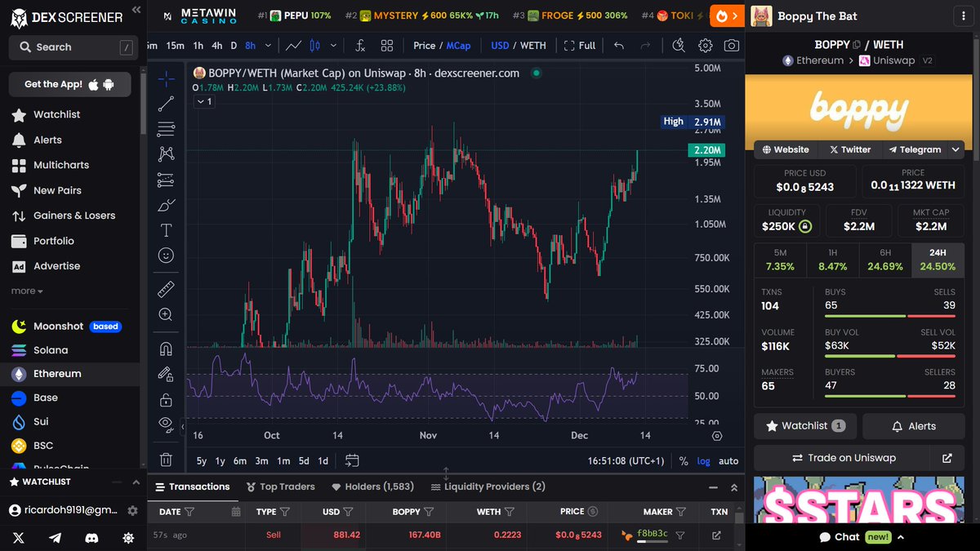Collapse the sidebar with double chevron
Screen dimensions: 980x551
pos(136,11)
